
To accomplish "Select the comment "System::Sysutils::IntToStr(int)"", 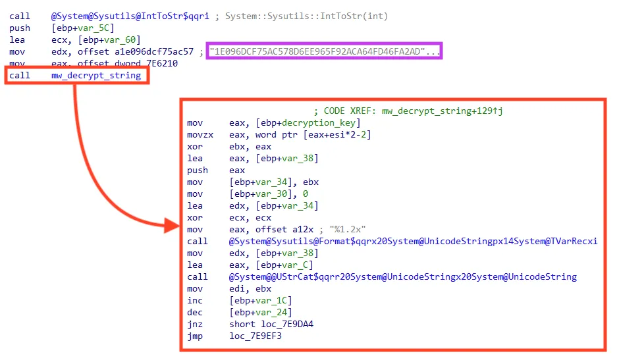I will [307, 16].
